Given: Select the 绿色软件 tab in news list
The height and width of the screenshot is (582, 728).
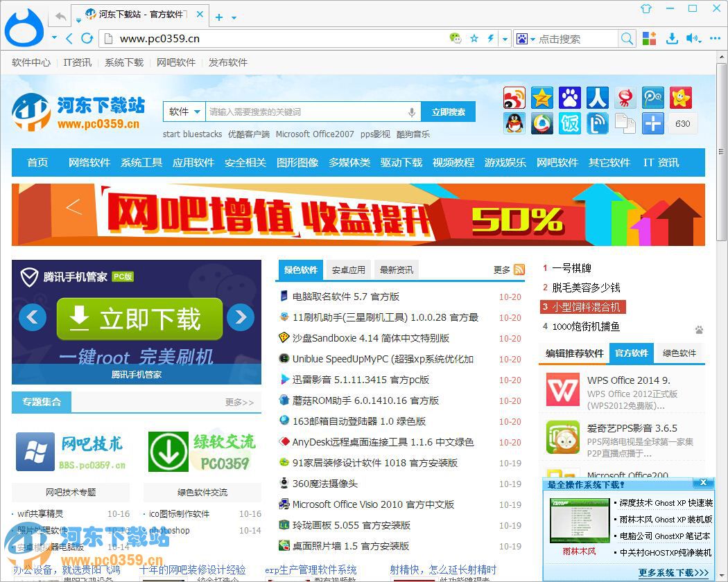Looking at the screenshot, I should click(300, 270).
